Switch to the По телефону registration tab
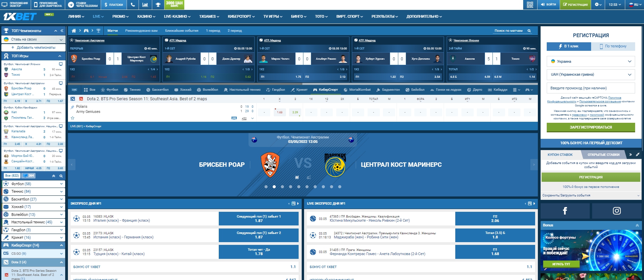Image resolution: width=644 pixels, height=280 pixels. [x=613, y=46]
